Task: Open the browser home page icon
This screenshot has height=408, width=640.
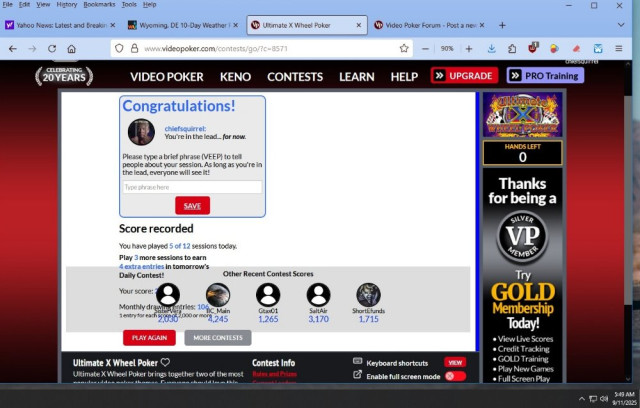Action: pos(71,49)
